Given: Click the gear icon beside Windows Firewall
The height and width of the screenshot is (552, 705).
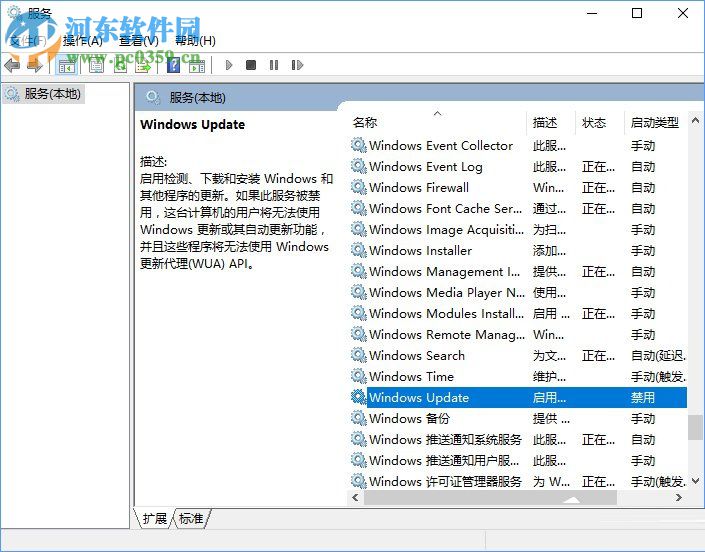Looking at the screenshot, I should click(x=358, y=187).
